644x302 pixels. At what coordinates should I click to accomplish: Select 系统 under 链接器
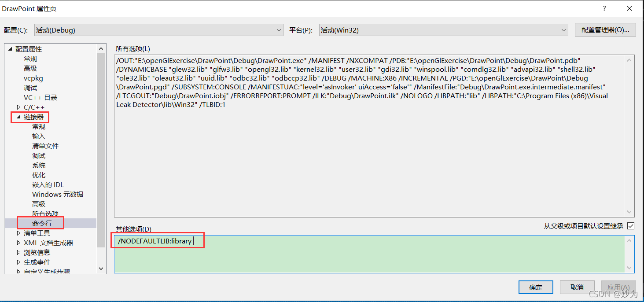click(39, 165)
